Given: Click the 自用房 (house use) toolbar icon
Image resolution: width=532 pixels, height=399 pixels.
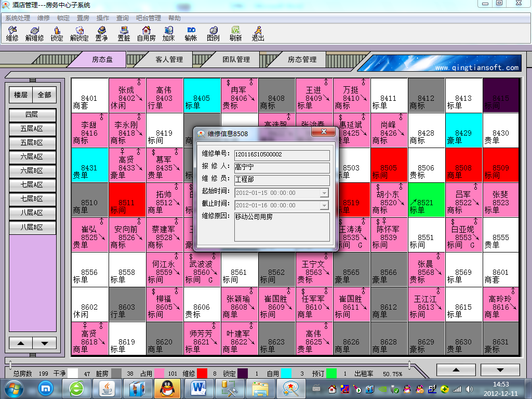Looking at the screenshot, I should (146, 34).
